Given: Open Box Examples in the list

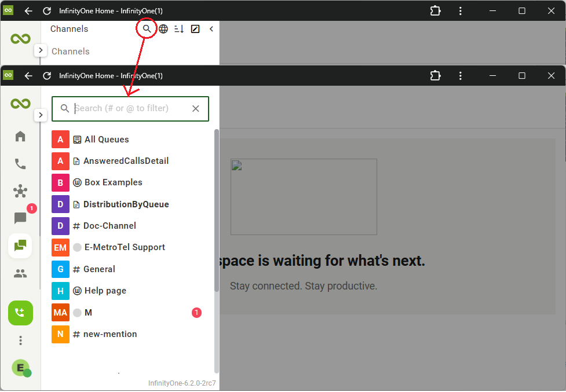Looking at the screenshot, I should (x=130, y=182).
